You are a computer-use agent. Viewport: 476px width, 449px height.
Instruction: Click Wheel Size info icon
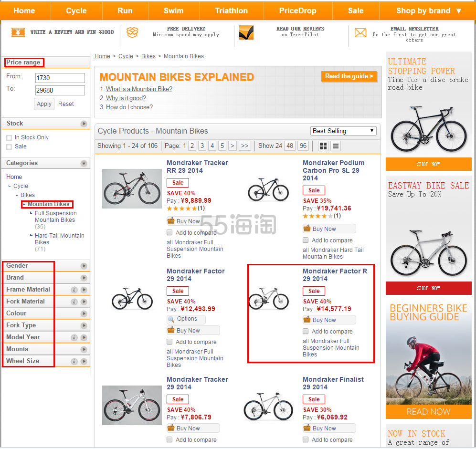click(x=74, y=361)
